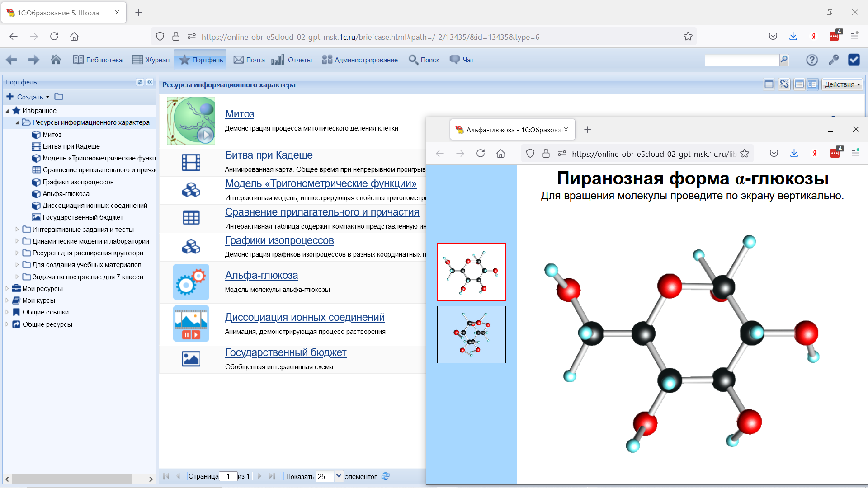Open downloads in main browser toolbar
Image resolution: width=868 pixels, height=488 pixels.
point(793,36)
